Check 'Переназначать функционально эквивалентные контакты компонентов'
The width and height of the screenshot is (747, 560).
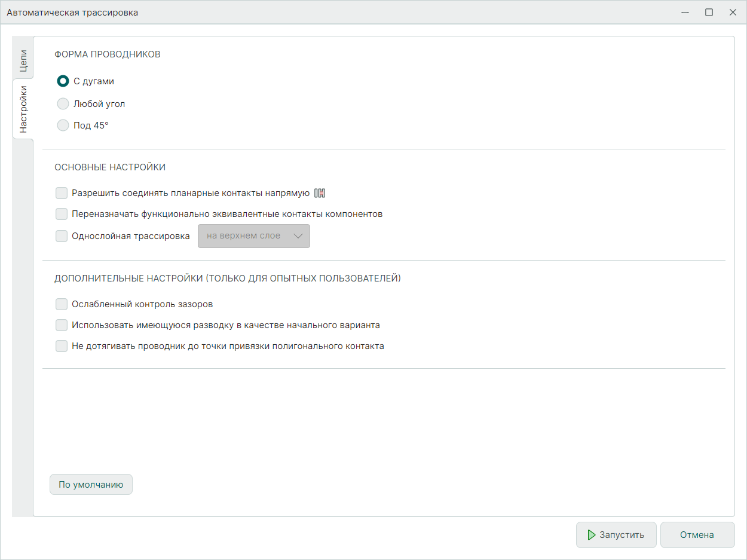(62, 214)
